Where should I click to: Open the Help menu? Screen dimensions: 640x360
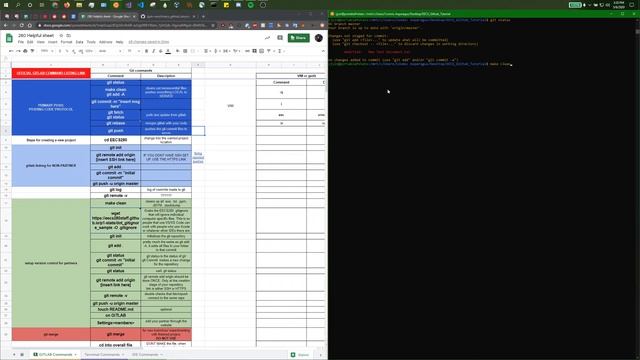[119, 42]
